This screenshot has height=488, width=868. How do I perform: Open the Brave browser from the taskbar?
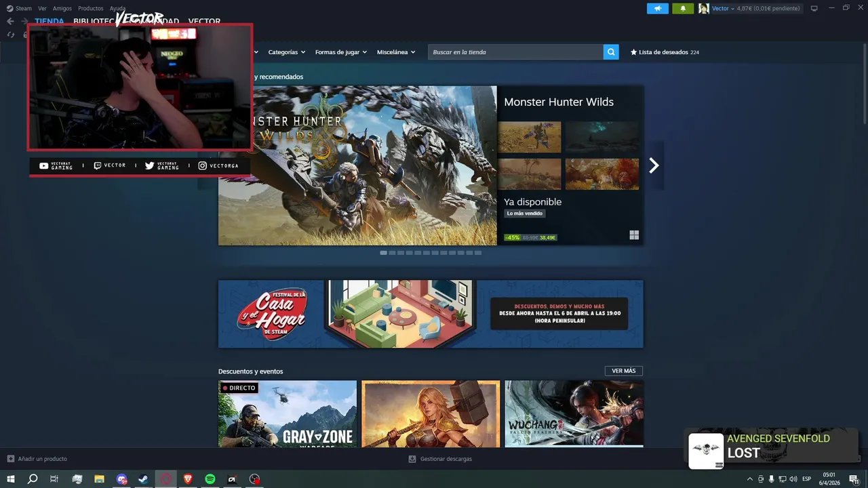(x=188, y=479)
